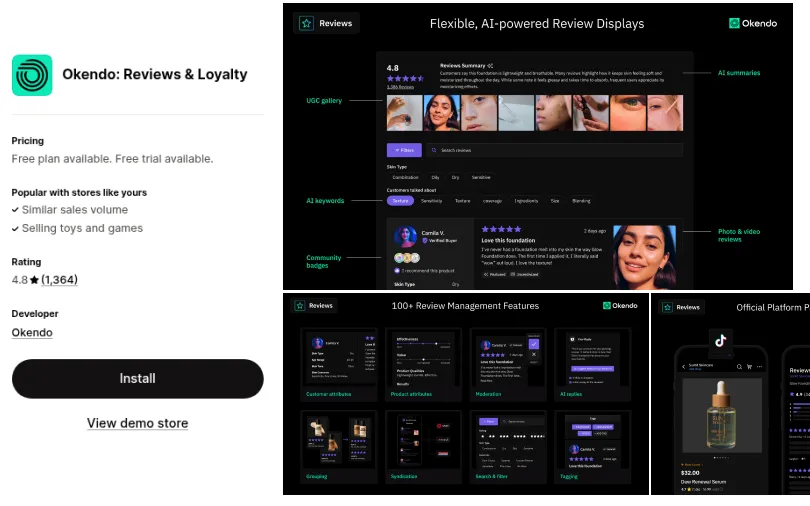Viewport: 810px width, 506px height.
Task: Click the Install button
Action: coord(137,378)
